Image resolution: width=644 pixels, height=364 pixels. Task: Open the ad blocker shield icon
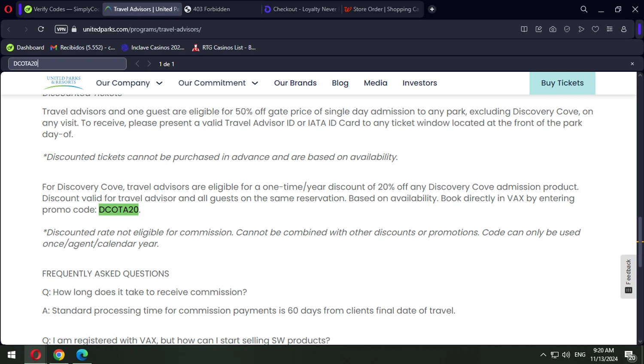[567, 29]
